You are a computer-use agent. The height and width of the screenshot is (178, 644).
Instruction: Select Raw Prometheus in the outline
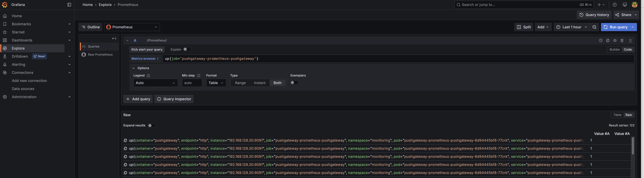click(x=99, y=54)
